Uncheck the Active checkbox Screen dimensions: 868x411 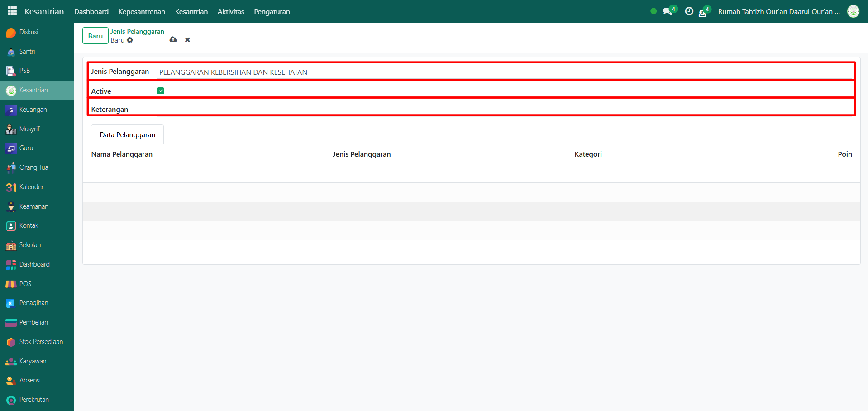[161, 91]
